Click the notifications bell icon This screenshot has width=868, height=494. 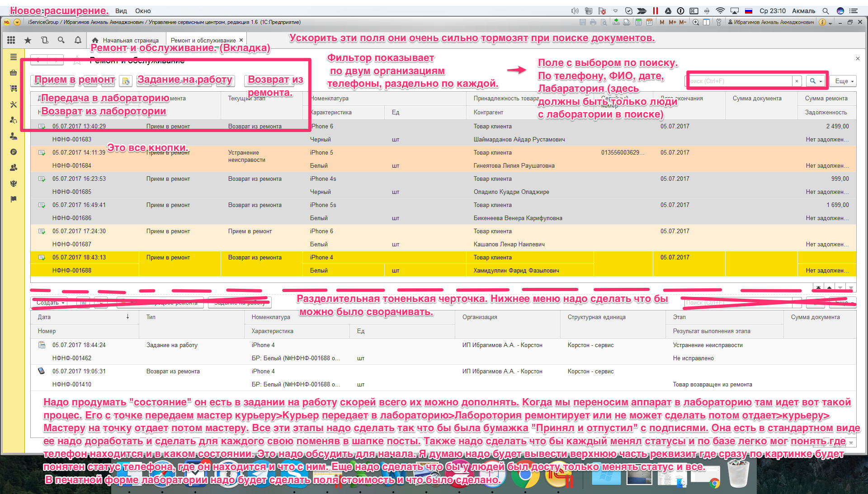tap(78, 40)
